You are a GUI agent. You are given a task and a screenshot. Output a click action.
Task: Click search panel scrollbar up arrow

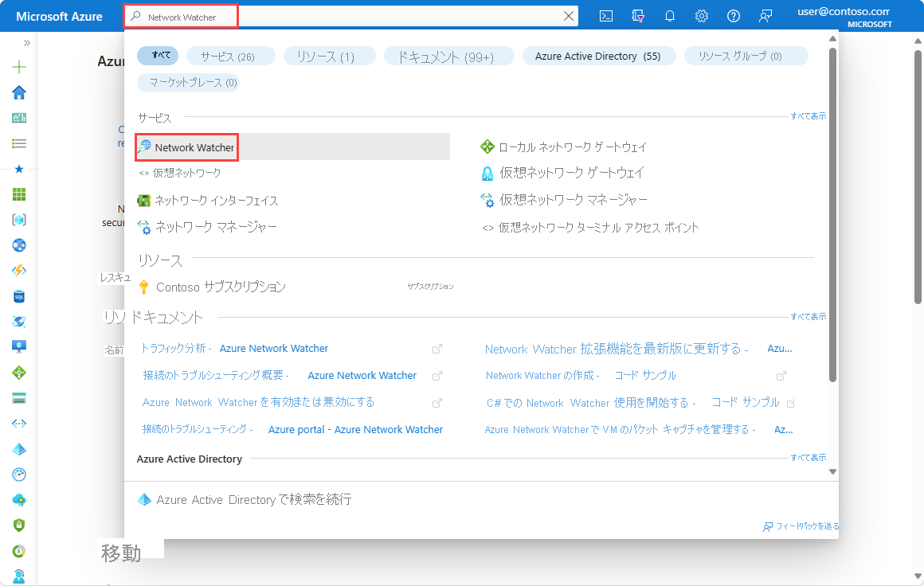(x=832, y=39)
